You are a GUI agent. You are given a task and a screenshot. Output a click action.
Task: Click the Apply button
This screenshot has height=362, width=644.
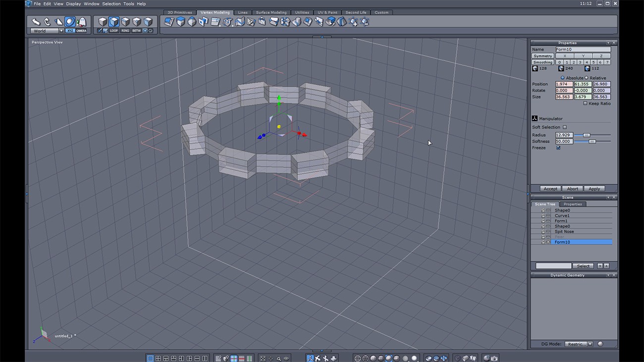pyautogui.click(x=594, y=189)
